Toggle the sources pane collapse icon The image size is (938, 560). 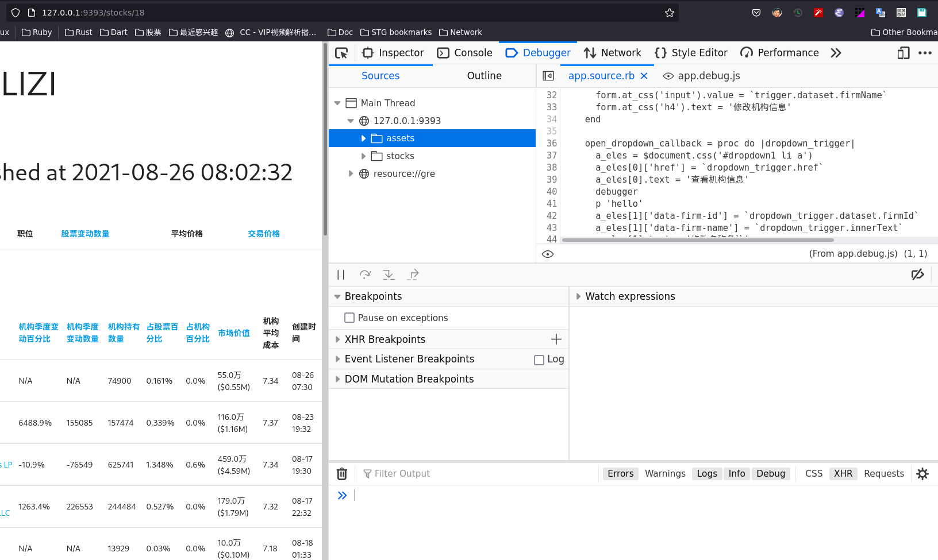point(548,76)
